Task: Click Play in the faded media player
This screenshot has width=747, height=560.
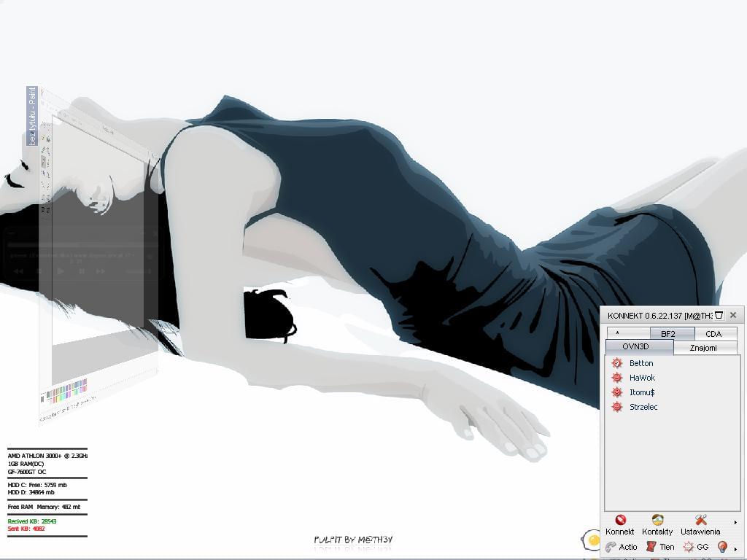Action: click(61, 271)
